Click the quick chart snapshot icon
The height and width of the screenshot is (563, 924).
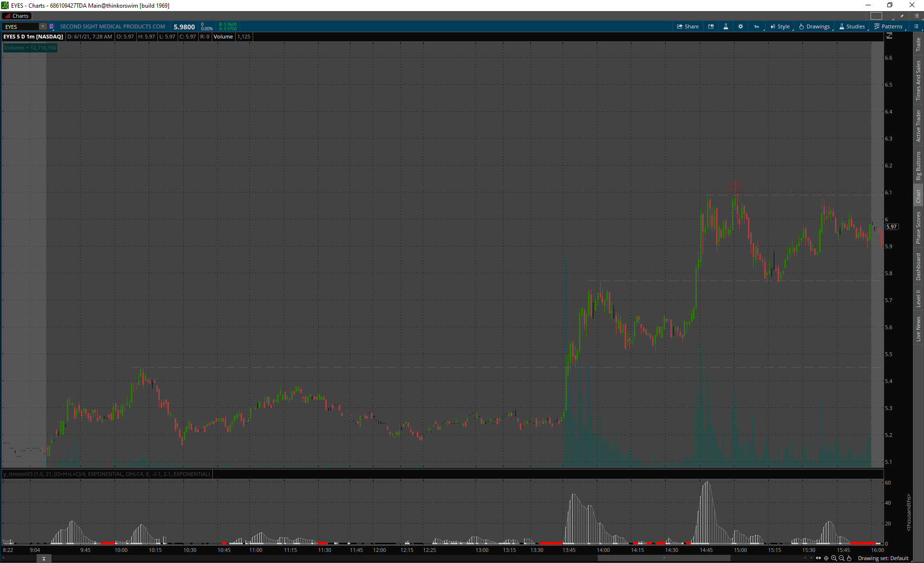pyautogui.click(x=711, y=26)
